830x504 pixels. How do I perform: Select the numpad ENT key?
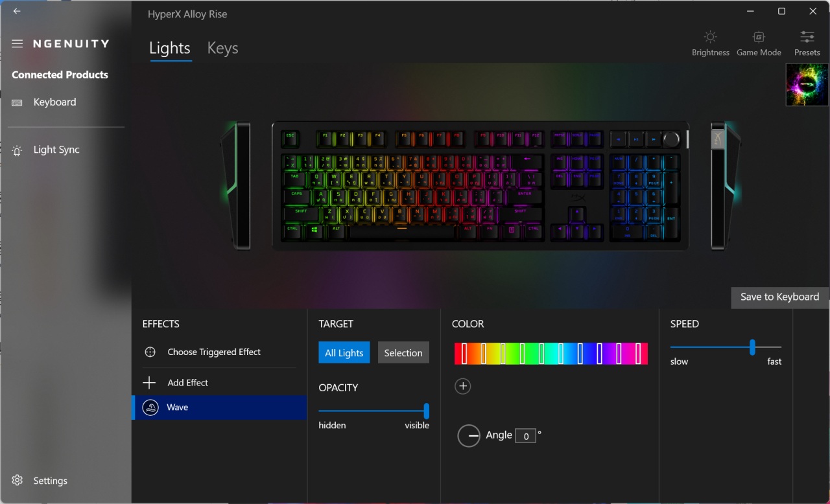(x=671, y=222)
